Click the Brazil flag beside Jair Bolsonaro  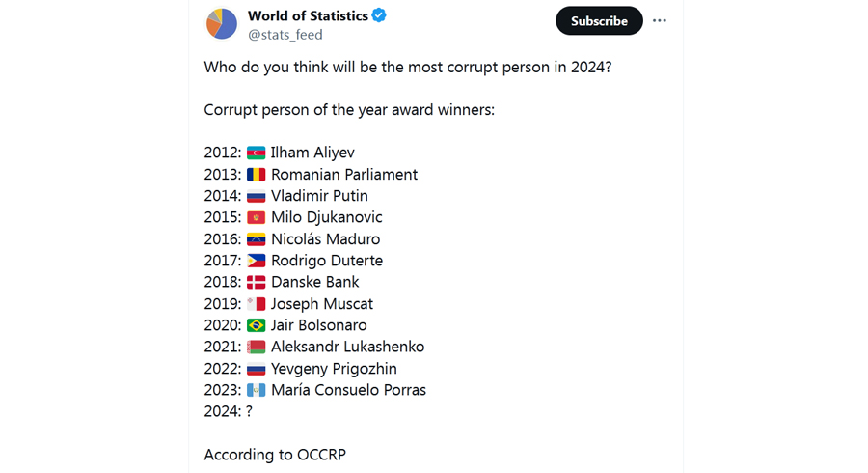click(256, 325)
